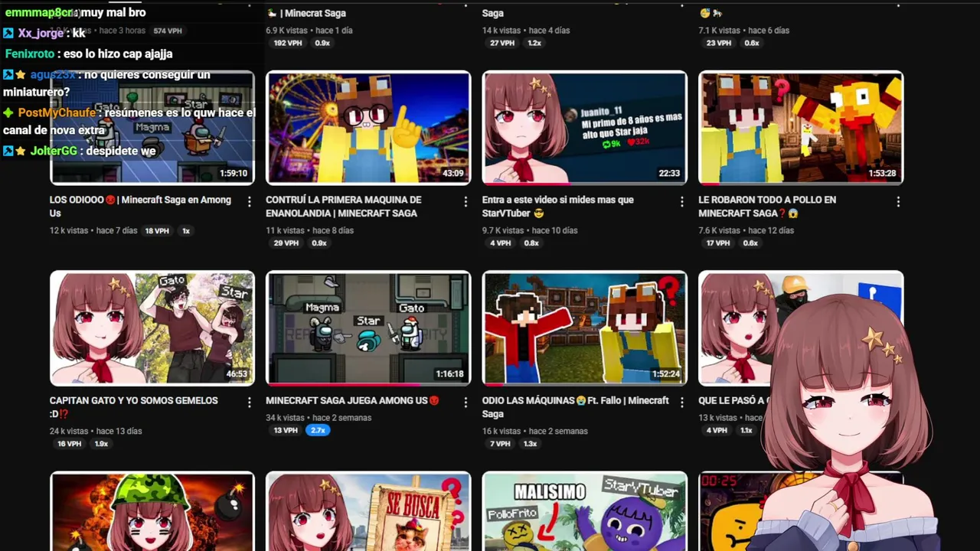Click "9.7 K vistas • hace 10 días" text
The image size is (980, 551).
[531, 230]
